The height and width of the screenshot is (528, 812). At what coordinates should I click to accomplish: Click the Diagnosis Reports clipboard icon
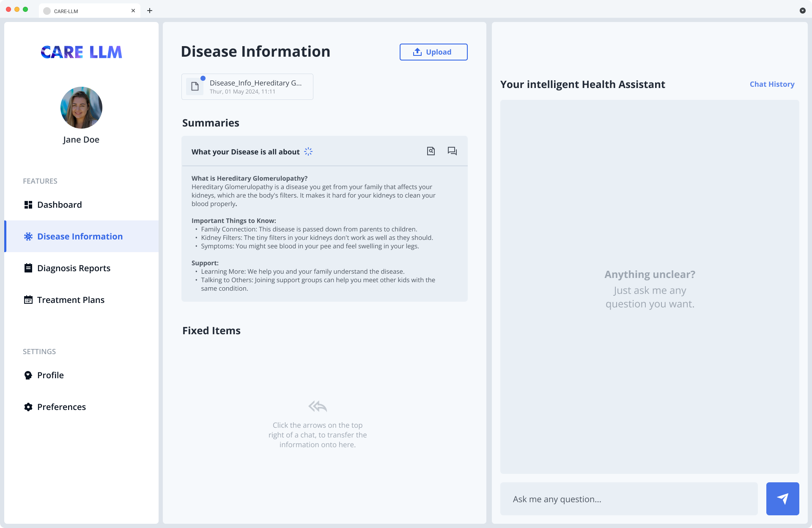[28, 268]
